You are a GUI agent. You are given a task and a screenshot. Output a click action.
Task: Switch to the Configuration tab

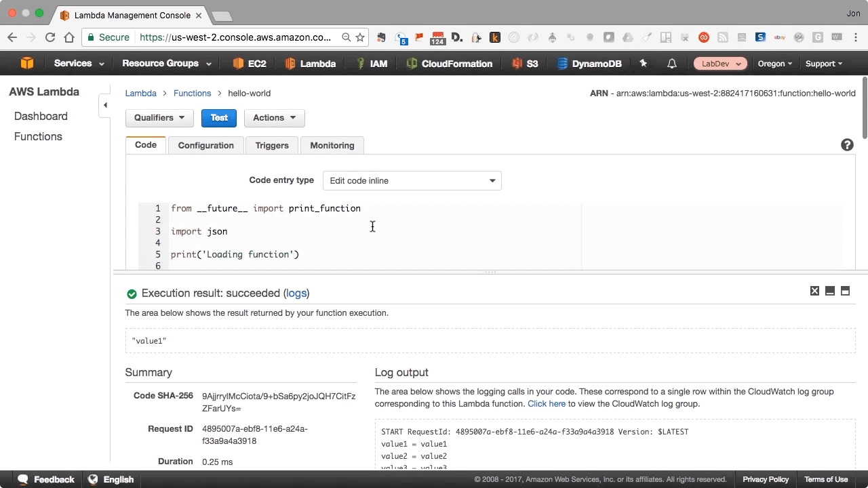pyautogui.click(x=205, y=145)
